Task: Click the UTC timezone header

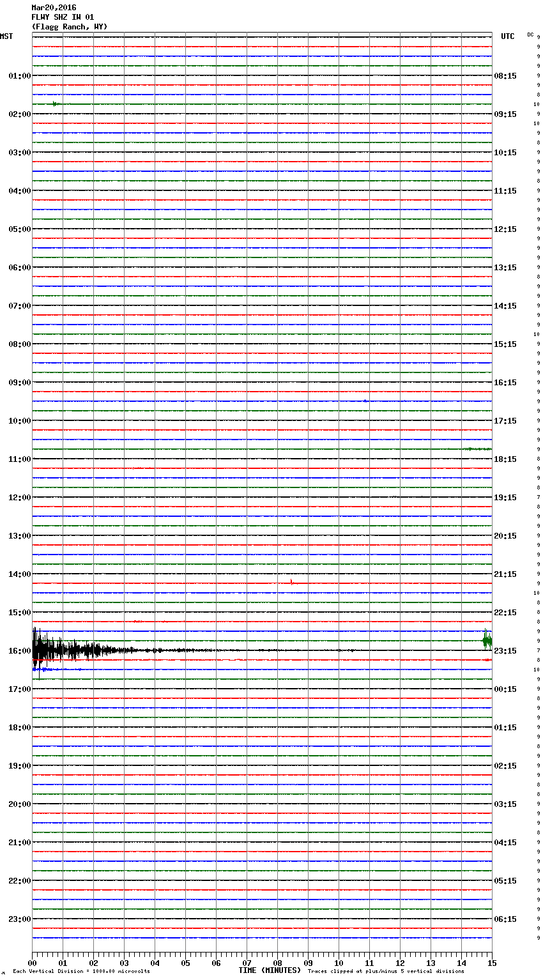Action: point(508,36)
